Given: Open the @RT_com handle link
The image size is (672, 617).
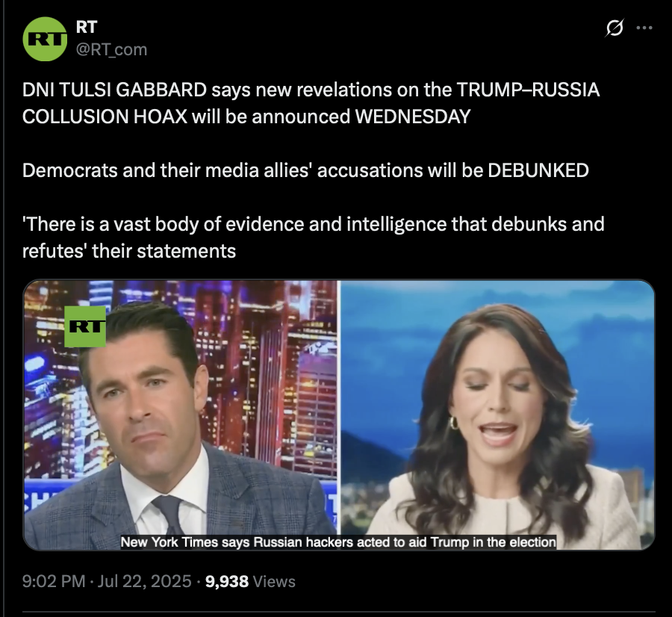Looking at the screenshot, I should 111,50.
